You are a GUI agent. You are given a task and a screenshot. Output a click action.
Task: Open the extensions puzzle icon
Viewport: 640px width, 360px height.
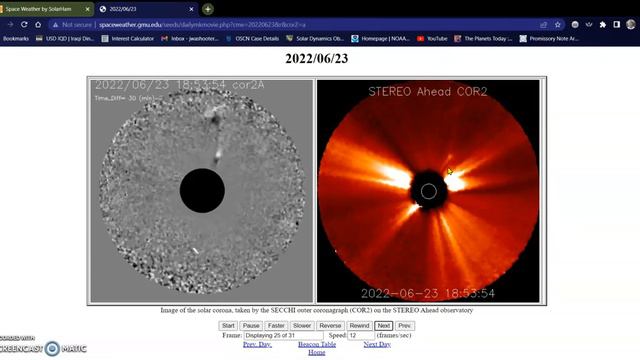click(x=602, y=24)
